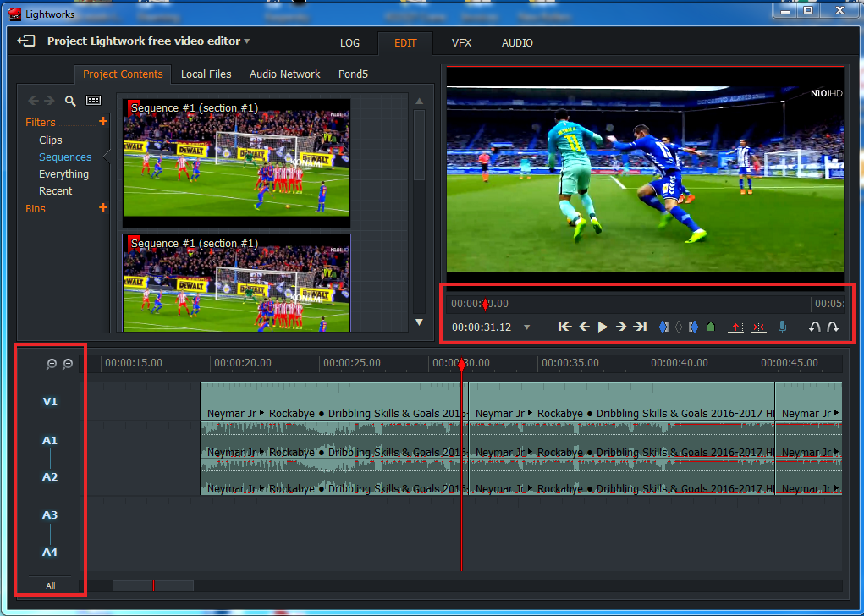Open the Local Files tab
The image size is (864, 616).
(206, 74)
